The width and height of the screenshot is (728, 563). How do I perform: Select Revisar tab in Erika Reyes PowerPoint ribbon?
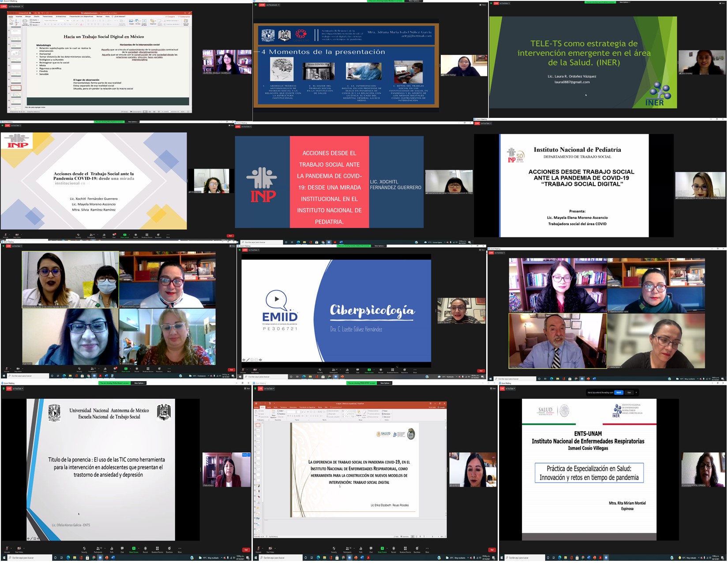(x=320, y=407)
